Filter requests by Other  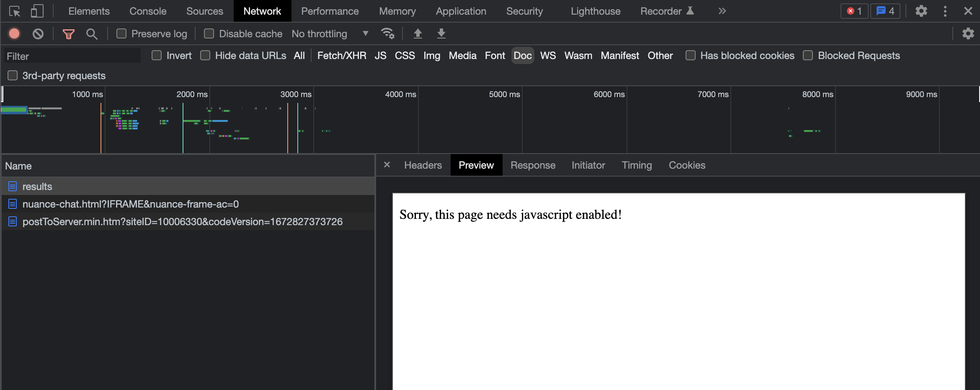(x=660, y=56)
